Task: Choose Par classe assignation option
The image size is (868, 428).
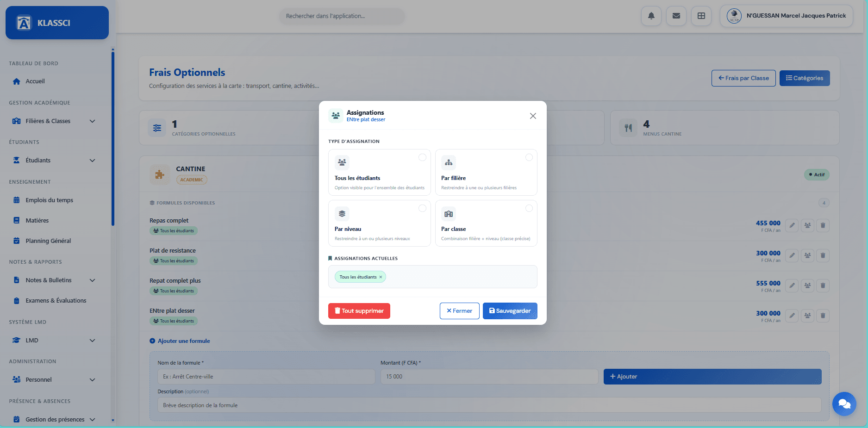Action: click(486, 223)
